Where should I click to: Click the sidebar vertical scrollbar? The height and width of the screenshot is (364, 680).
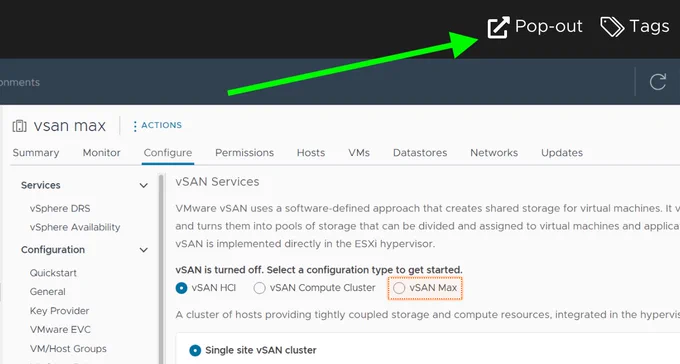pos(161,269)
